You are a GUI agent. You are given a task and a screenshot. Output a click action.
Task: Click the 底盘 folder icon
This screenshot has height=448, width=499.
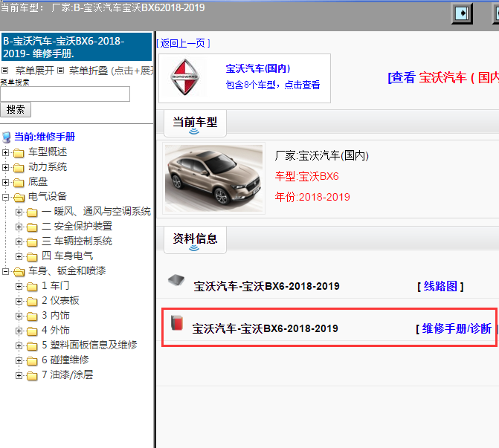19,183
